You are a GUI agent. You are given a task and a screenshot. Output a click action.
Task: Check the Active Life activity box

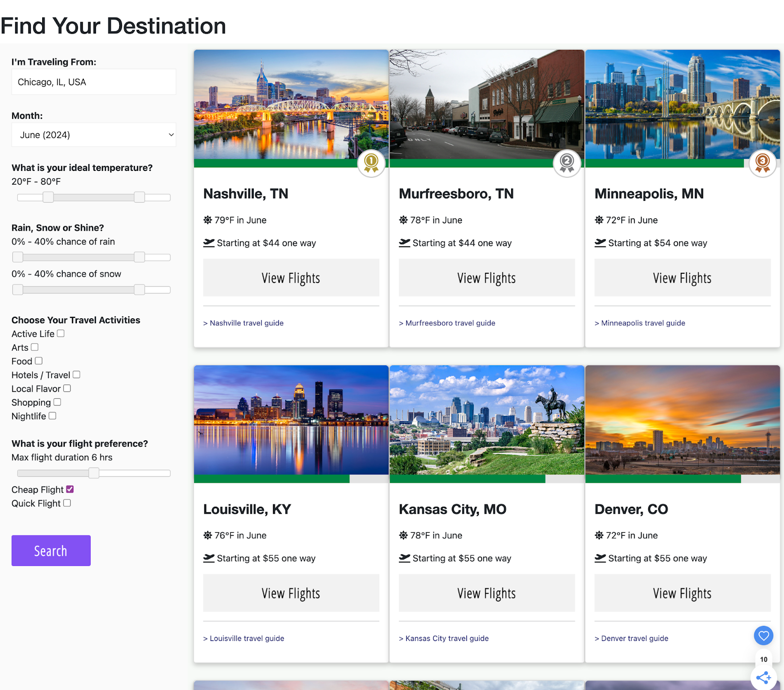pyautogui.click(x=61, y=333)
